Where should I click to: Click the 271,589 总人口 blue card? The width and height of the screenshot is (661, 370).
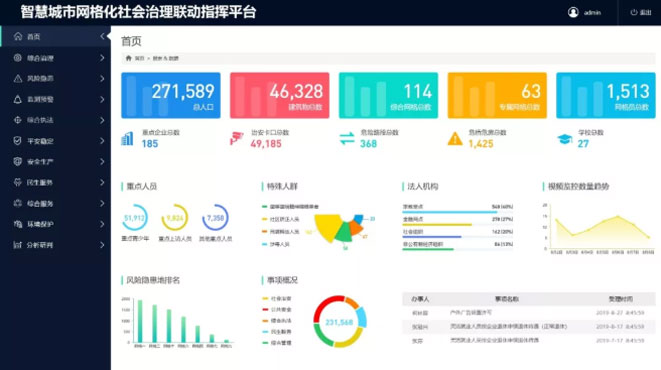click(171, 95)
